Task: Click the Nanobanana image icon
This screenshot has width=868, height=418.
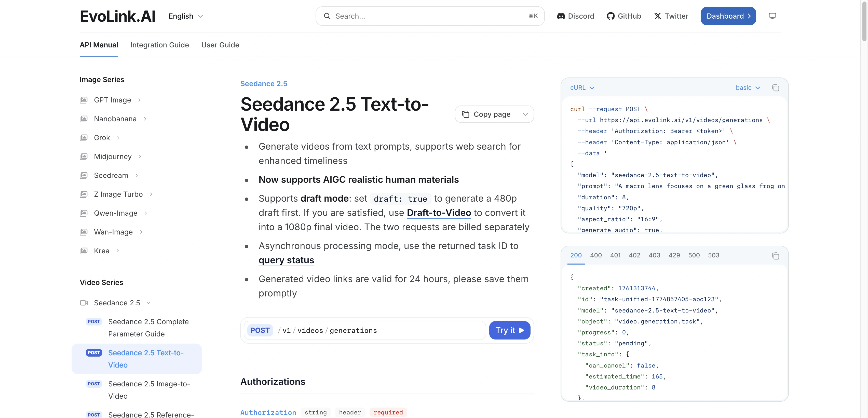Action: 84,119
